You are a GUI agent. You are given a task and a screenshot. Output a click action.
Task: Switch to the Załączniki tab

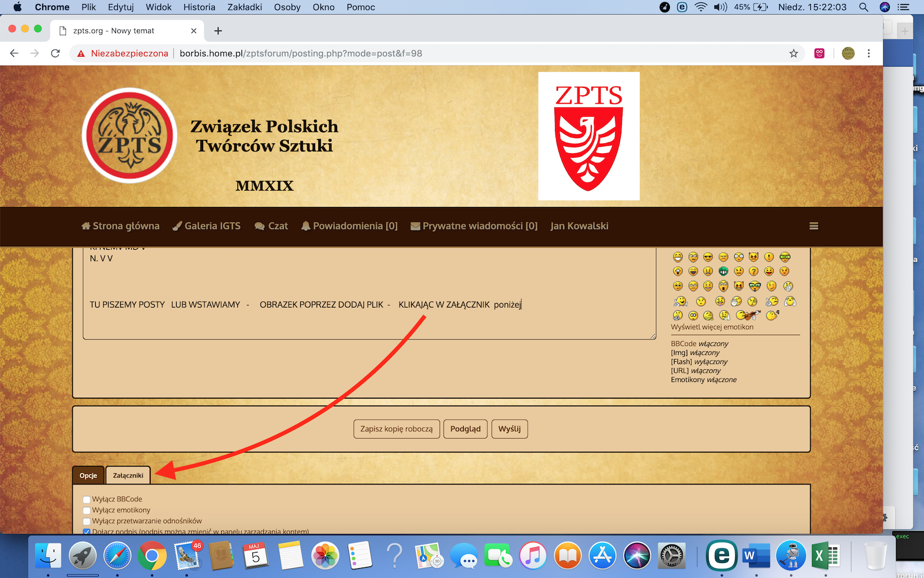(128, 475)
